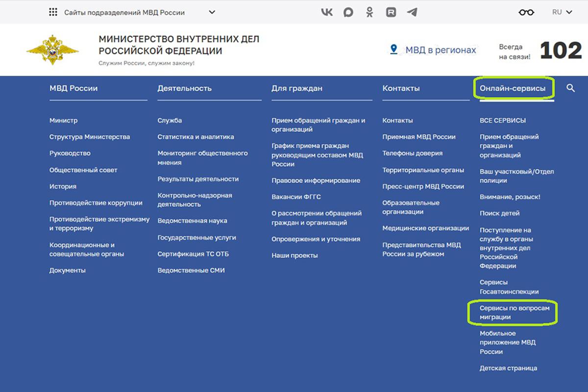Image resolution: width=588 pixels, height=392 pixels.
Task: Click the MVD eagle emblem logo
Action: [52, 50]
